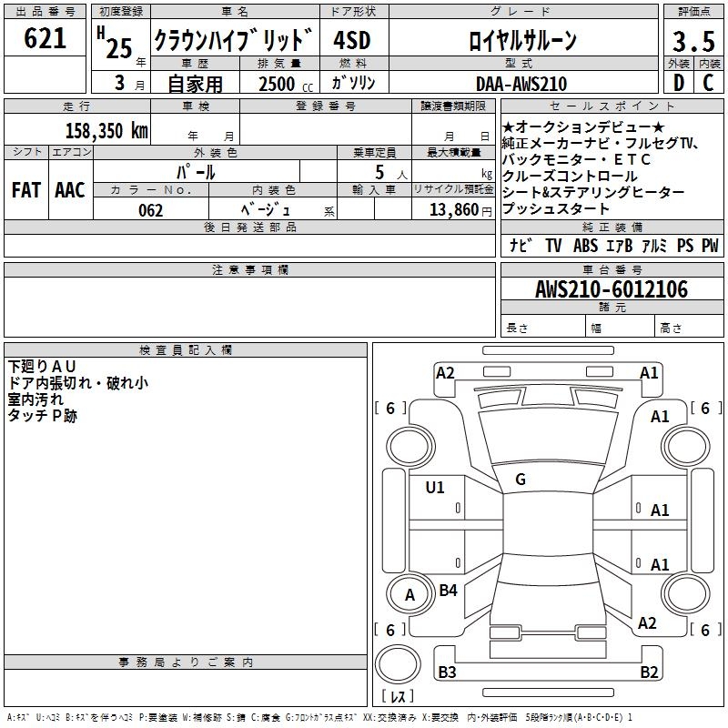Image resolution: width=728 pixels, height=728 pixels.
Task: Click the recycle deposit amount 13,860
Action: (453, 210)
